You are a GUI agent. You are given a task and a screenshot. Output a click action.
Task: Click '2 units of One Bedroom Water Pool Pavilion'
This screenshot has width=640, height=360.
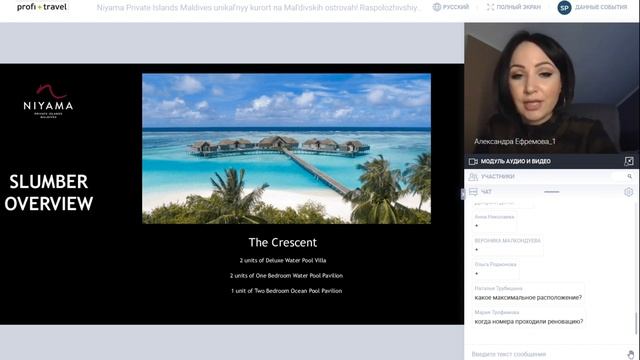pyautogui.click(x=287, y=276)
